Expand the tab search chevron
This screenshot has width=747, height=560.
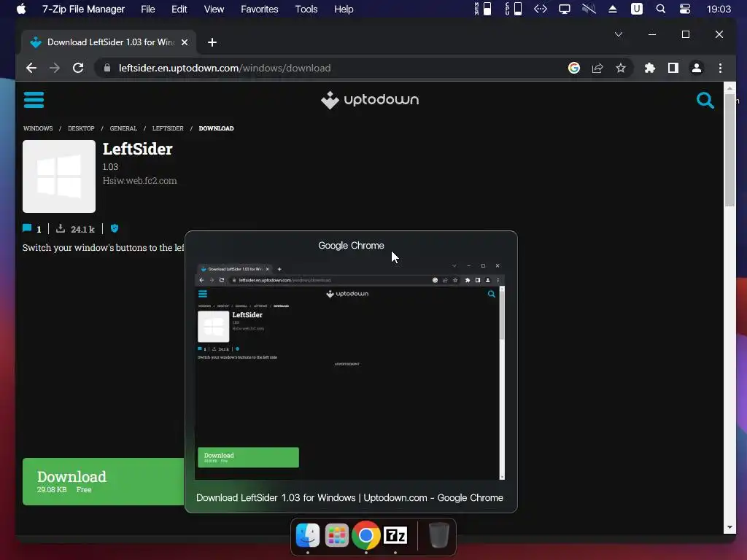pyautogui.click(x=619, y=34)
